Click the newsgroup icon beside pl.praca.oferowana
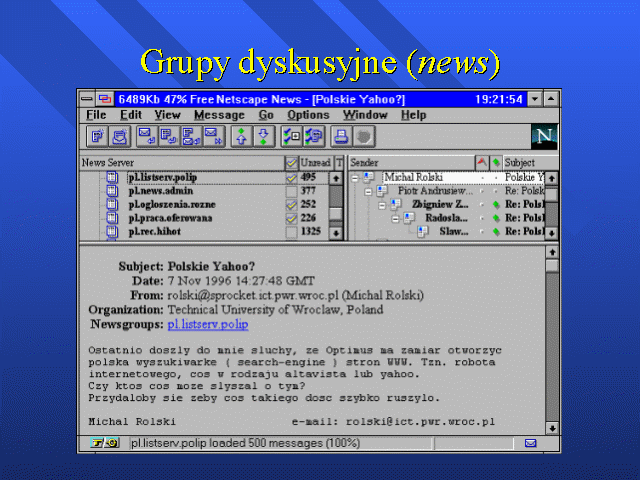640x480 pixels. pyautogui.click(x=112, y=218)
